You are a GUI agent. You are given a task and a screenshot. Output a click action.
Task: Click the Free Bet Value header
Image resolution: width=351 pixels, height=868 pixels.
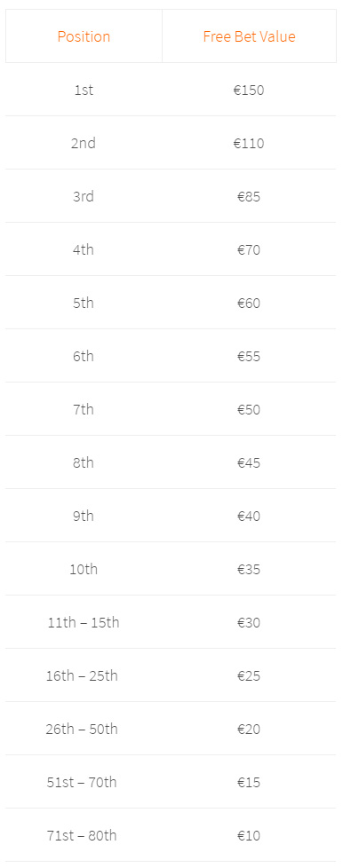tap(249, 36)
